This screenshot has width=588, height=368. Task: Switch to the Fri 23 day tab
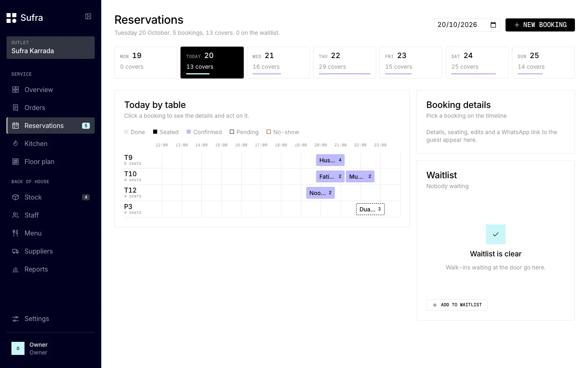click(x=411, y=63)
